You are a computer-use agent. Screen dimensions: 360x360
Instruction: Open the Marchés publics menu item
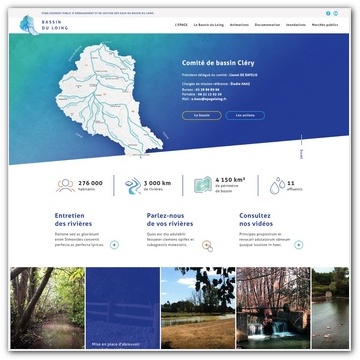[x=325, y=25]
